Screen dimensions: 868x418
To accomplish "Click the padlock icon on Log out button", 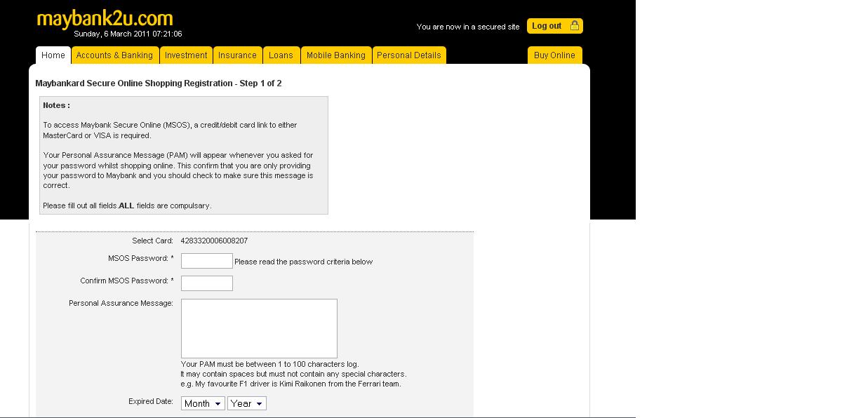I will [574, 25].
